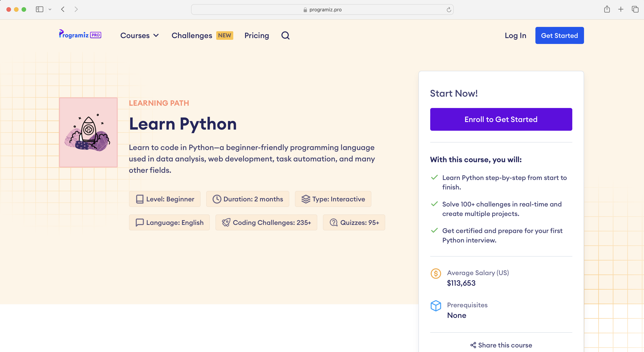Image resolution: width=644 pixels, height=352 pixels.
Task: Click the Programiz PRO logo
Action: coord(80,35)
